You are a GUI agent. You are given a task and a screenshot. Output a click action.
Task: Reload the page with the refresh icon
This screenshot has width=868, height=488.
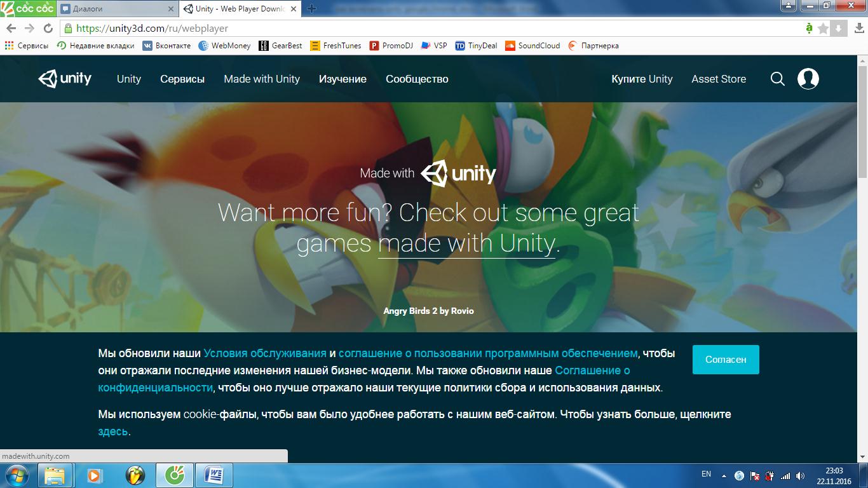coord(48,29)
